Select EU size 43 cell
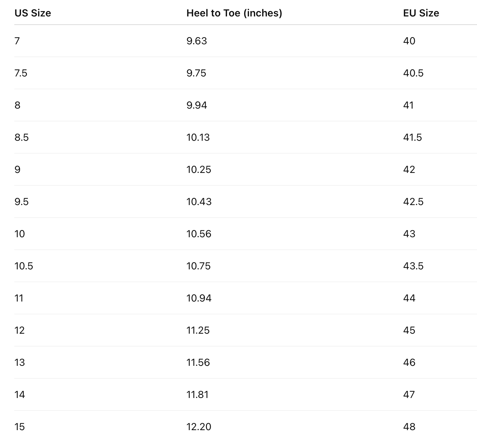This screenshot has width=477, height=448. 409,234
